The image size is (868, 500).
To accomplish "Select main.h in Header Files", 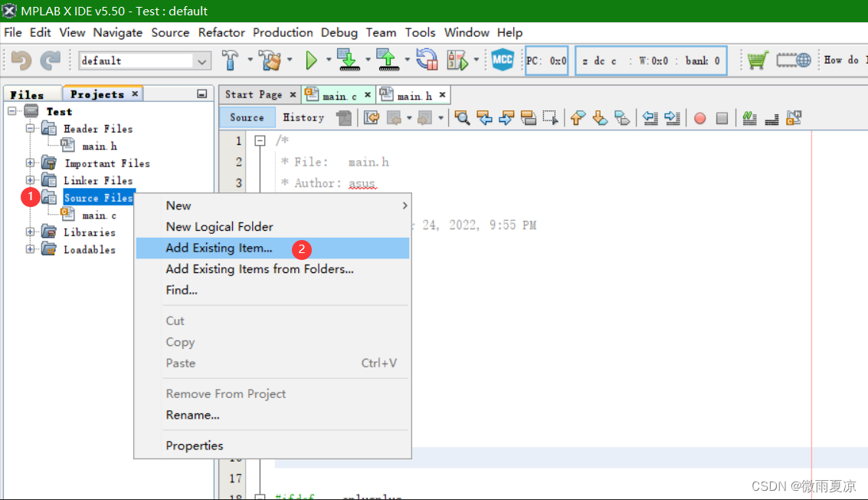I will 100,146.
